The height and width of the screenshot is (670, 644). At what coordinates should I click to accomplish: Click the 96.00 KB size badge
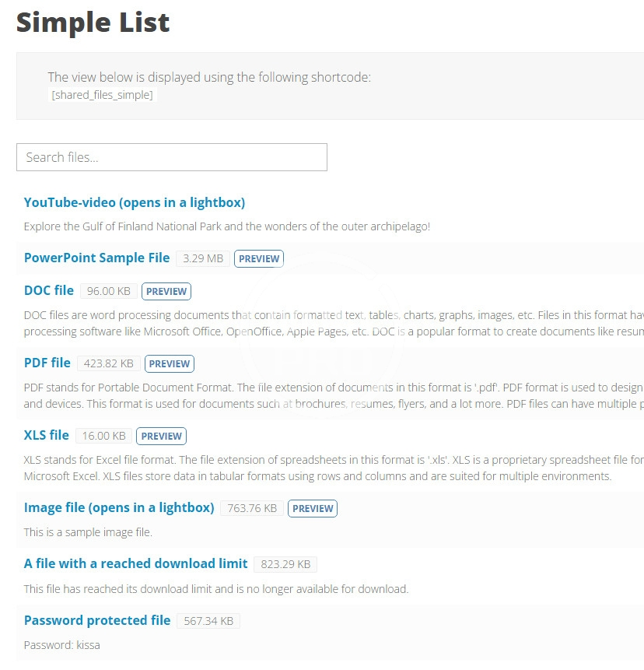click(109, 291)
